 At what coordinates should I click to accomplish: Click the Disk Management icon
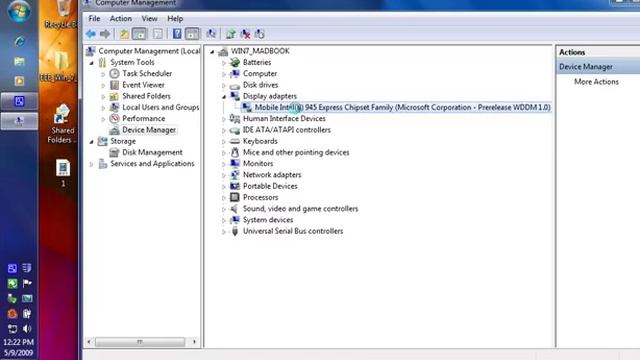[114, 152]
